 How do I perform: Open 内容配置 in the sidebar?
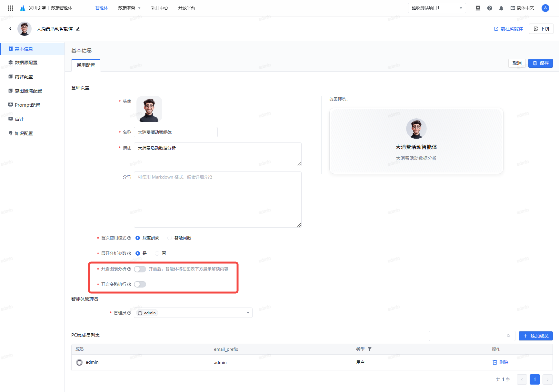point(32,77)
